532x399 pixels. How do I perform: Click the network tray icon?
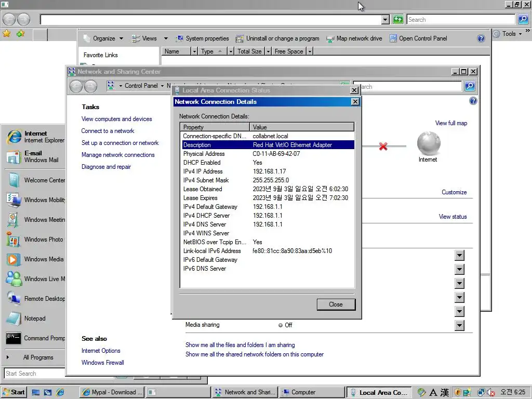[481, 393]
